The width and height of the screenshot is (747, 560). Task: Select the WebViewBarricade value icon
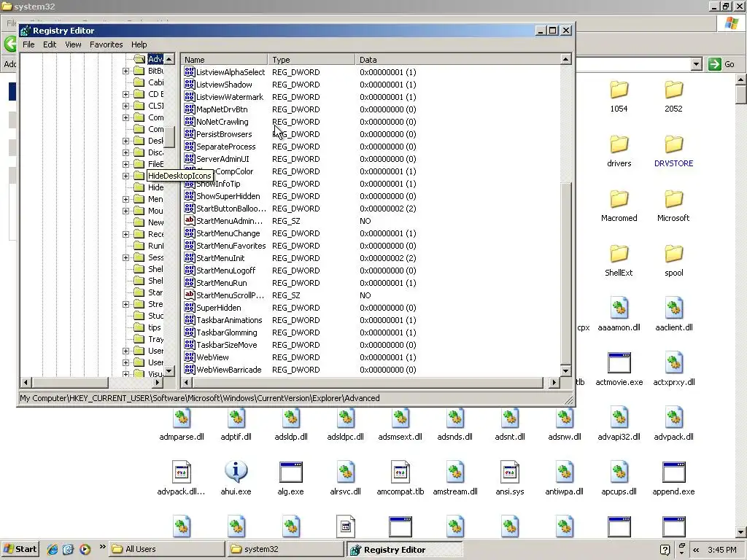(189, 369)
